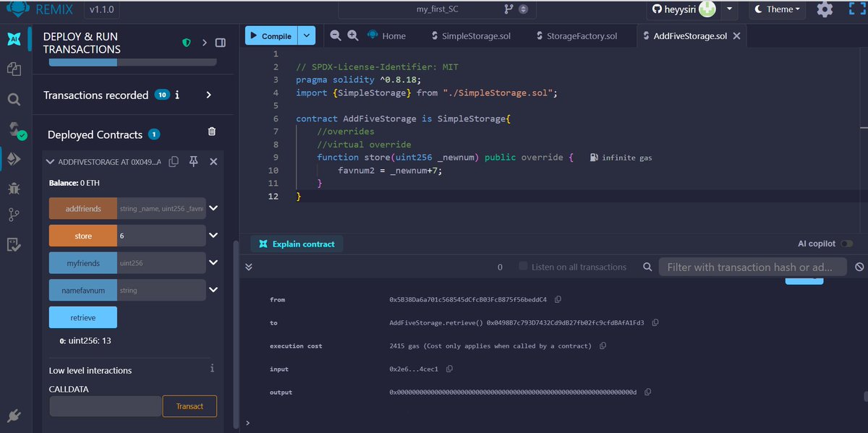The height and width of the screenshot is (433, 868).
Task: Switch to the StorageFactory.sol tab
Action: (576, 35)
